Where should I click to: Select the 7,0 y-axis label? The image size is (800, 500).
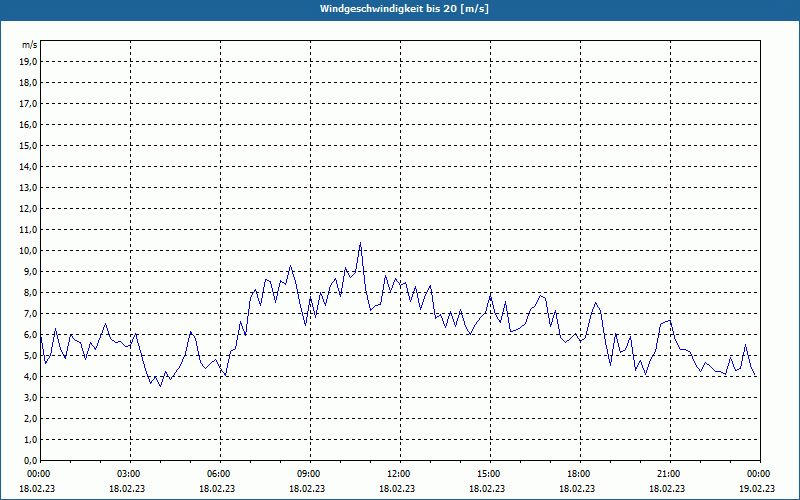[x=30, y=314]
